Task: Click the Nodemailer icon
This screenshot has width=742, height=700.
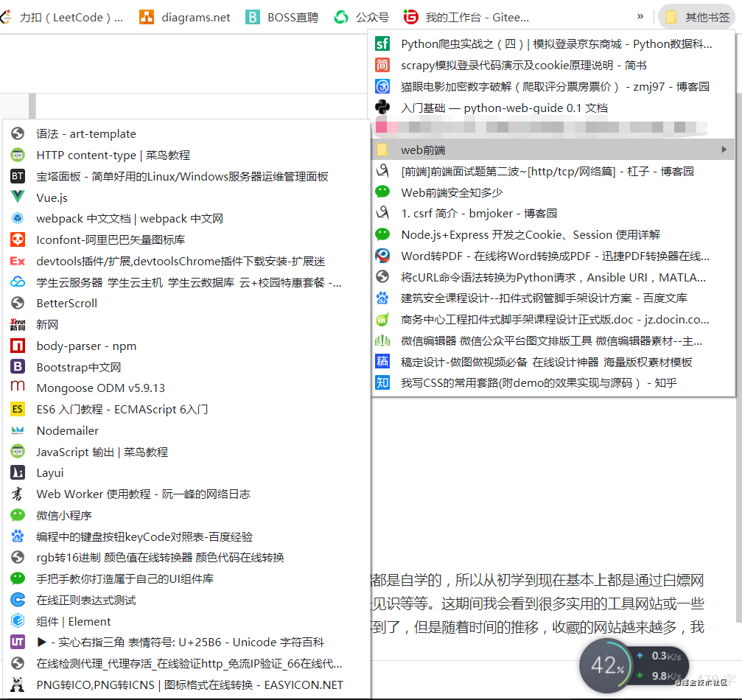Action: point(18,430)
